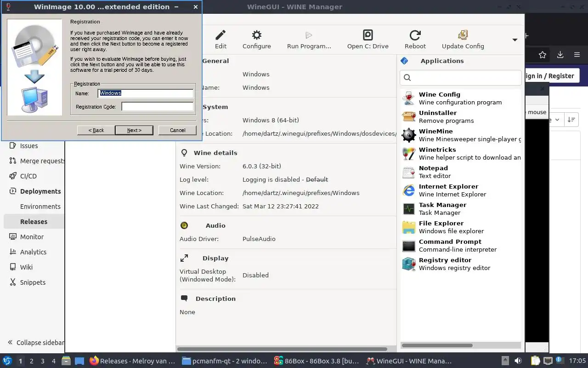Collapse sidebar in GitLab page
The height and width of the screenshot is (368, 588).
click(x=36, y=342)
